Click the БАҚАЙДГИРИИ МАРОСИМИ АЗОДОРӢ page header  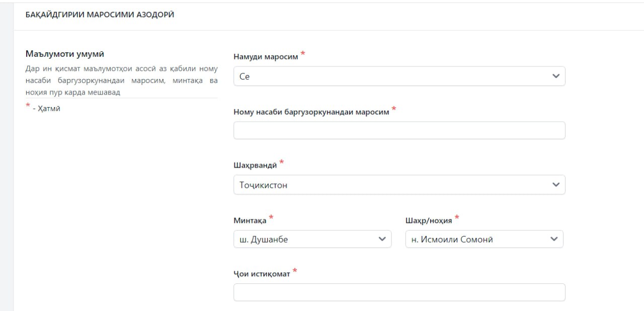(100, 15)
